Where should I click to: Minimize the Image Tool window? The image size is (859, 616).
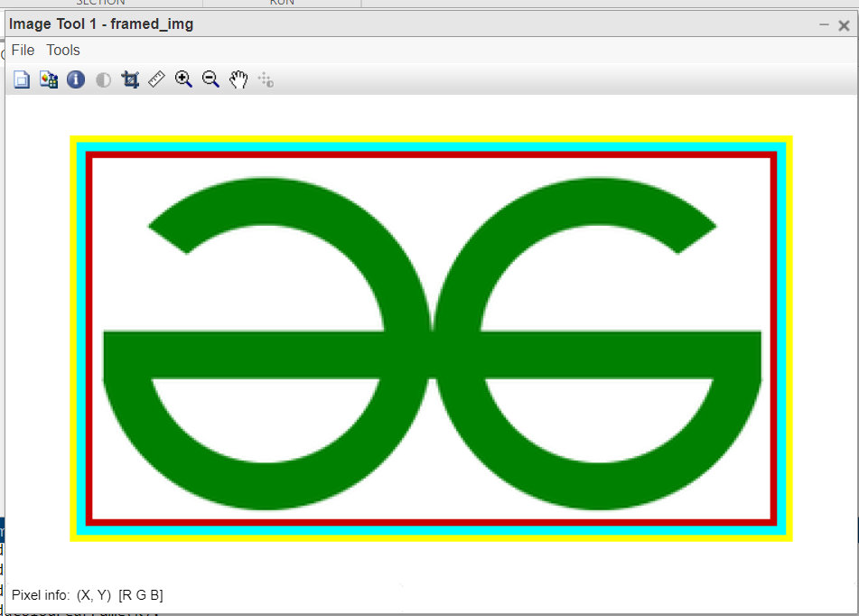click(824, 25)
